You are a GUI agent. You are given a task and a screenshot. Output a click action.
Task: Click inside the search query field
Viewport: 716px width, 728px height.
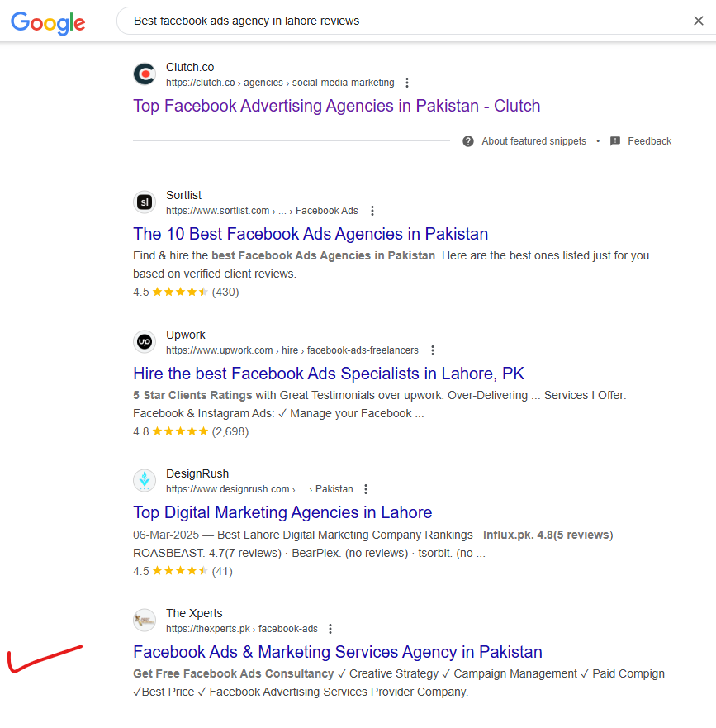click(408, 21)
